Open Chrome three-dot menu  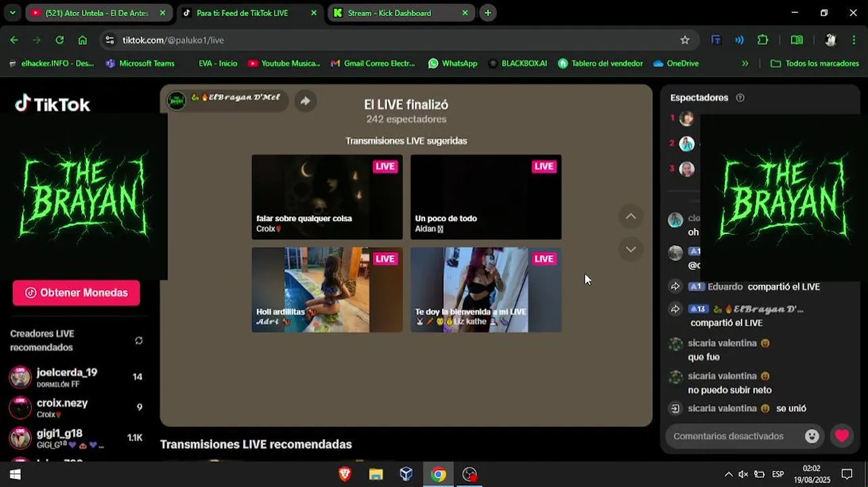click(x=855, y=40)
